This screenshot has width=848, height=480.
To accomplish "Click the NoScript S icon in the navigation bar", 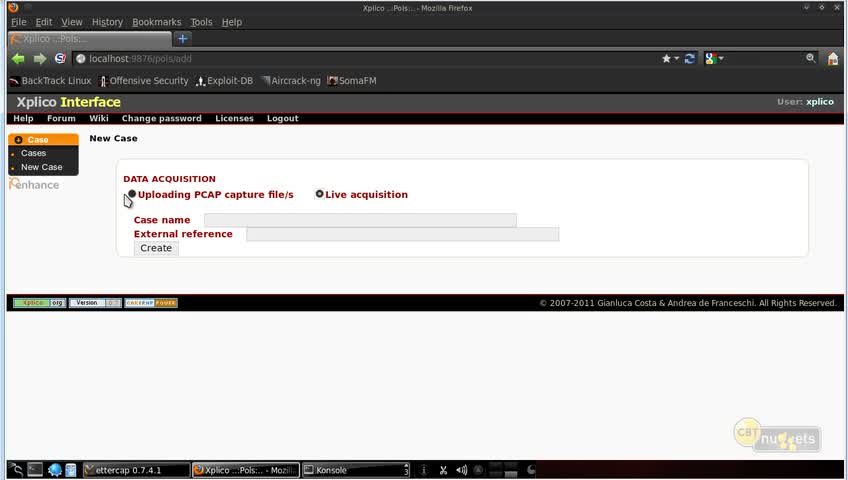I will [60, 58].
